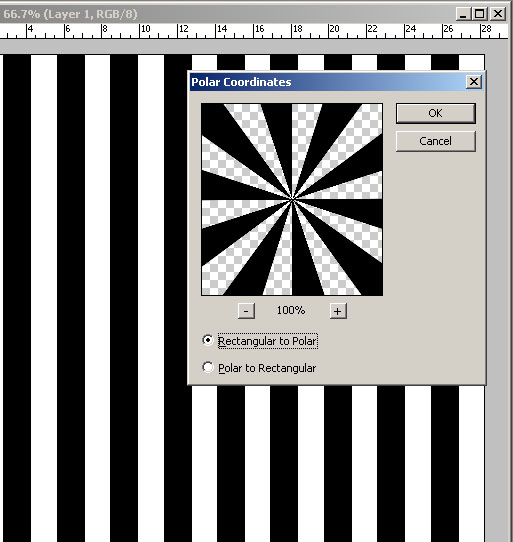Select Polar to Rectangular radio option
Screen dimensions: 513x542
[x=208, y=367]
